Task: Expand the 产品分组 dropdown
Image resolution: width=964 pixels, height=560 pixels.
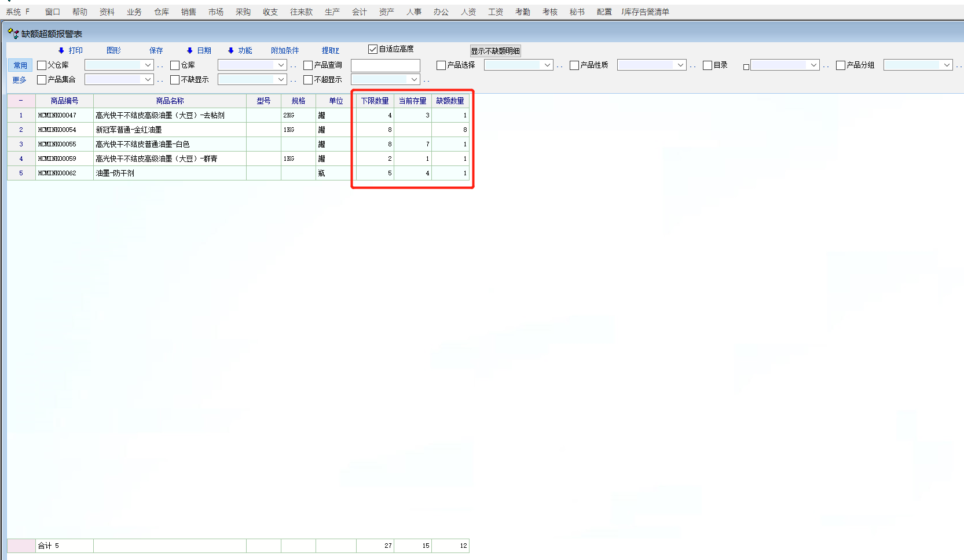Action: pos(947,65)
